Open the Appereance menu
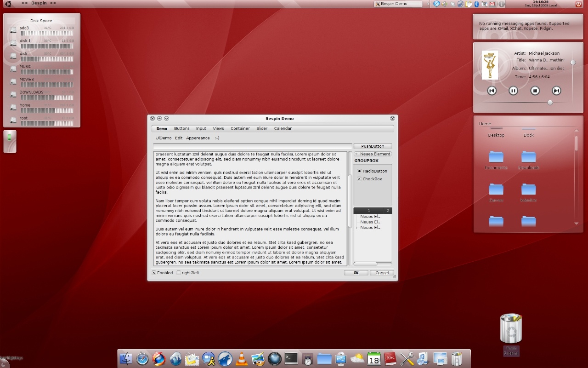The image size is (588, 368). pyautogui.click(x=198, y=138)
